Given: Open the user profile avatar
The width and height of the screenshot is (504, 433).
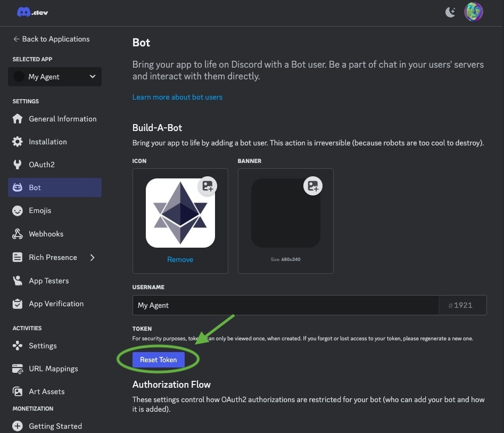Looking at the screenshot, I should tap(474, 12).
